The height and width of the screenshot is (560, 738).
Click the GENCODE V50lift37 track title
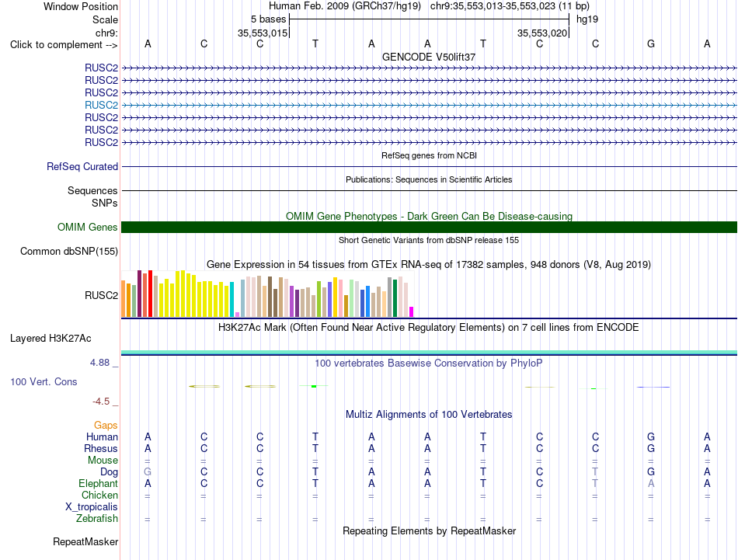click(429, 57)
